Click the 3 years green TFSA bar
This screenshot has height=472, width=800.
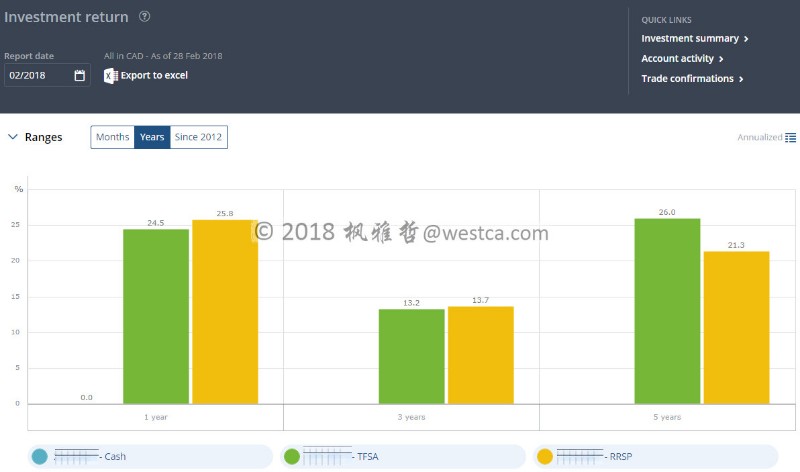(x=411, y=355)
